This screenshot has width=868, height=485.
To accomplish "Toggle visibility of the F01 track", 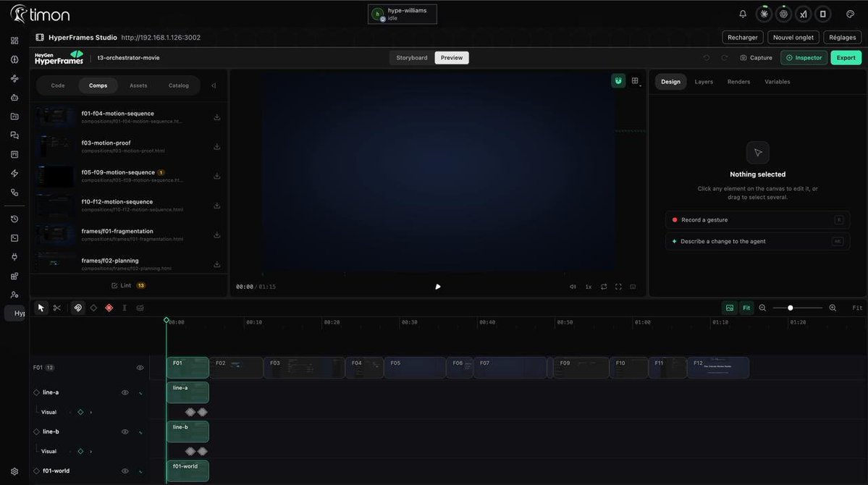I will tap(140, 368).
